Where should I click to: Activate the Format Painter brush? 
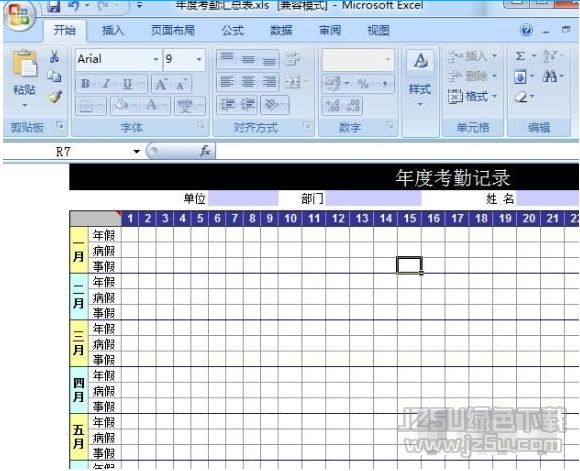click(55, 97)
